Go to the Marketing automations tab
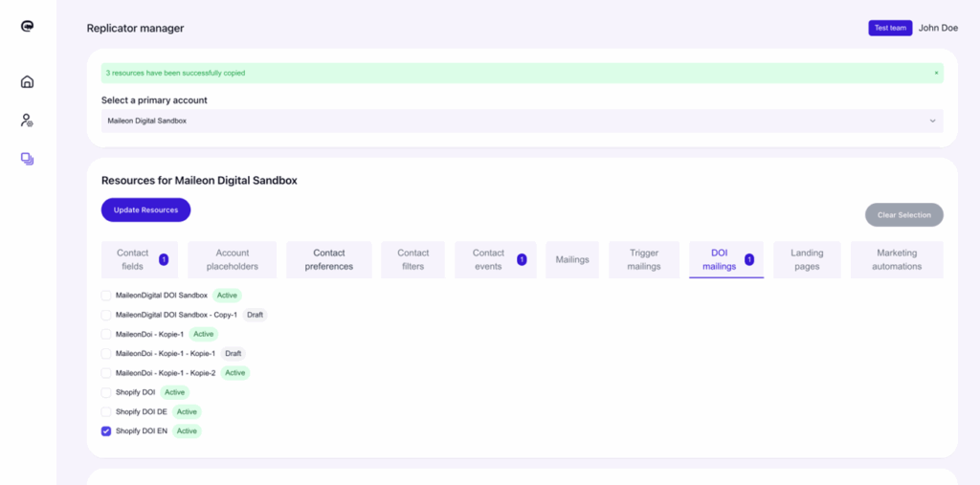 (x=896, y=259)
